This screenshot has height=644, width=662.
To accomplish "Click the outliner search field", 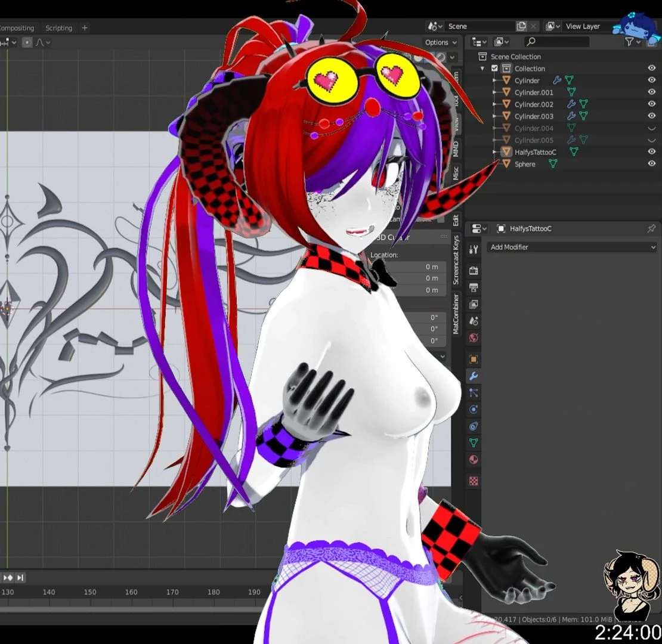I will pos(556,42).
